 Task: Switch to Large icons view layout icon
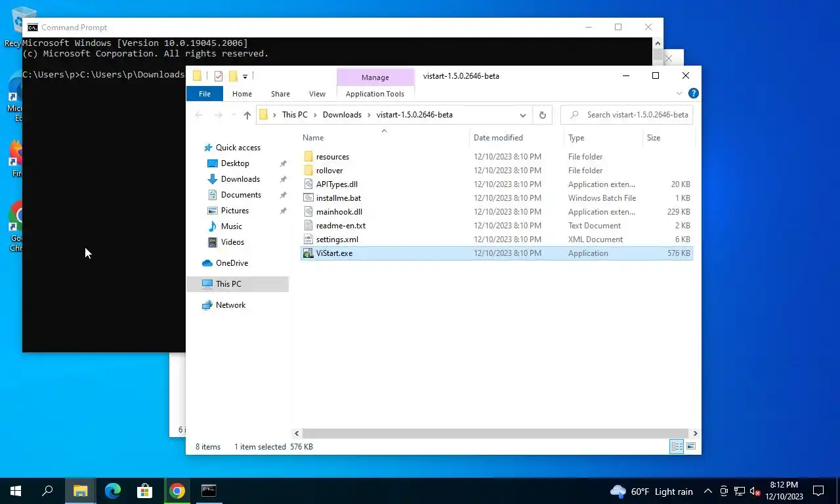point(690,447)
